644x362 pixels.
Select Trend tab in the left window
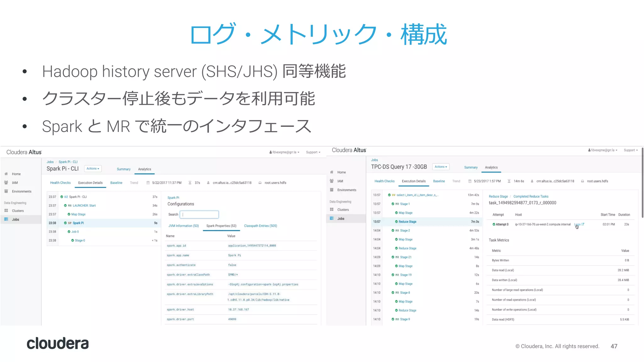pos(134,183)
